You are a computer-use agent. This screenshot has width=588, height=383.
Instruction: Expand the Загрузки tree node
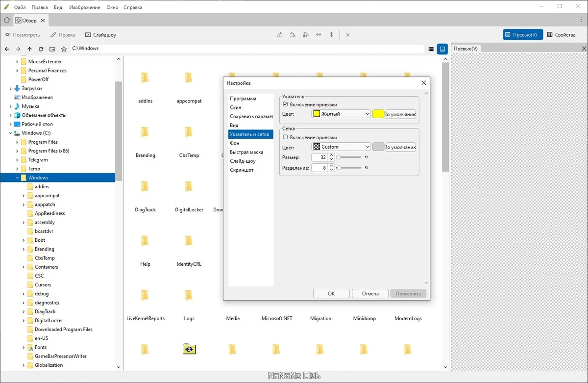[10, 89]
